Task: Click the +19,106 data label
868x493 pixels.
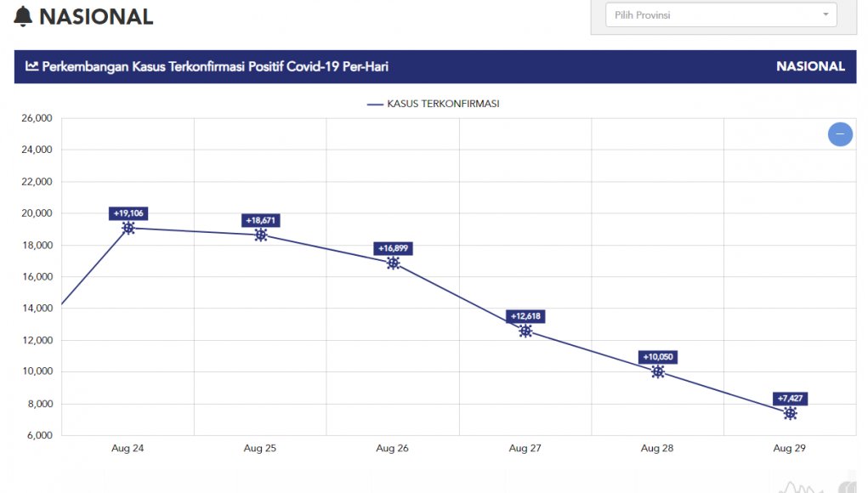Action: (128, 213)
